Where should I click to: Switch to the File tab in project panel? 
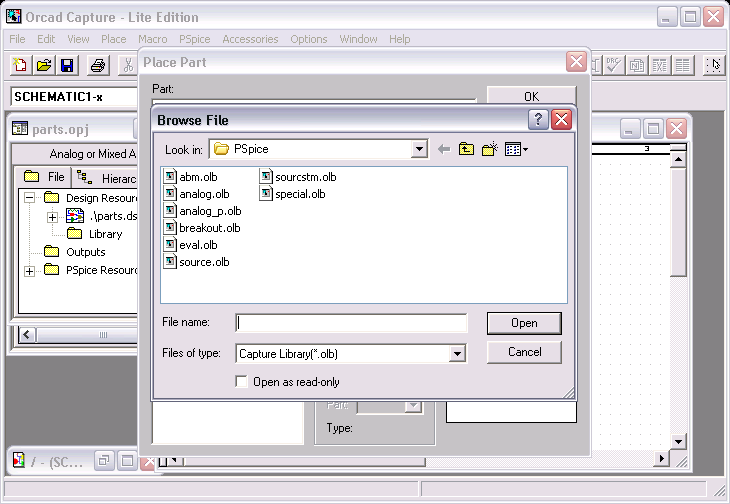tap(43, 177)
